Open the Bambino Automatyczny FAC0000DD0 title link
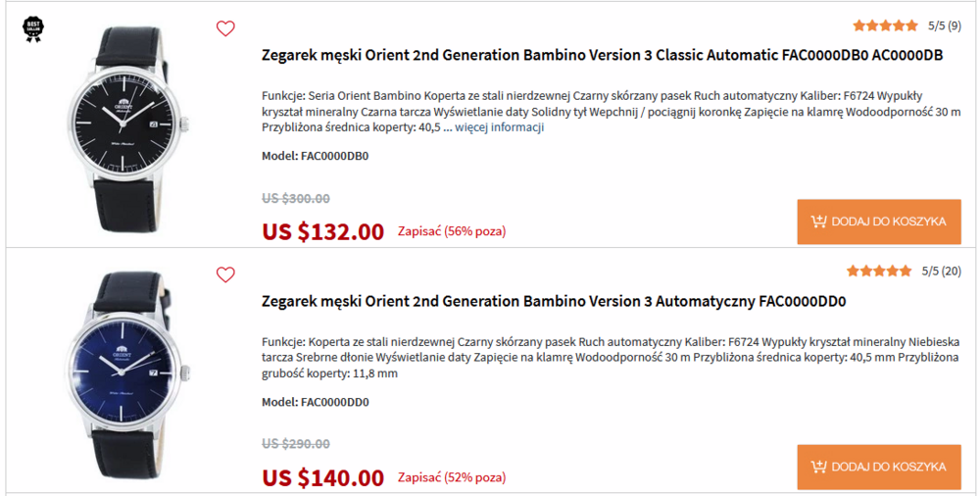 [x=554, y=301]
